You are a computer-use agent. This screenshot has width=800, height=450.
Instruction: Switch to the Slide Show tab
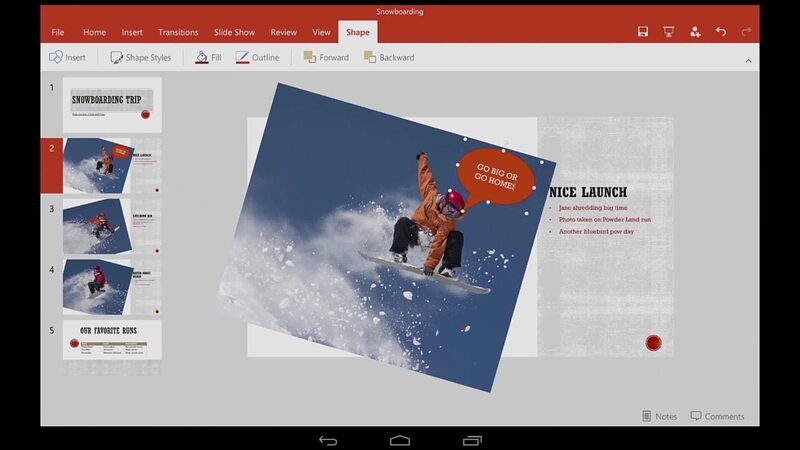[x=234, y=32]
